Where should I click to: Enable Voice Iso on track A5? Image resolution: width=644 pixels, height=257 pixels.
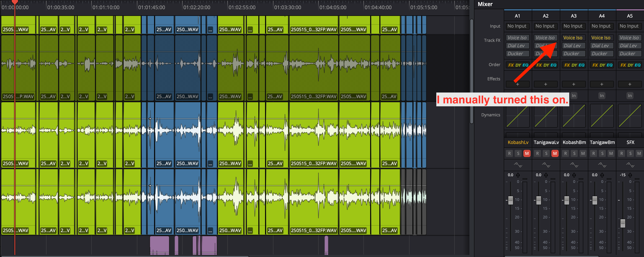[630, 38]
